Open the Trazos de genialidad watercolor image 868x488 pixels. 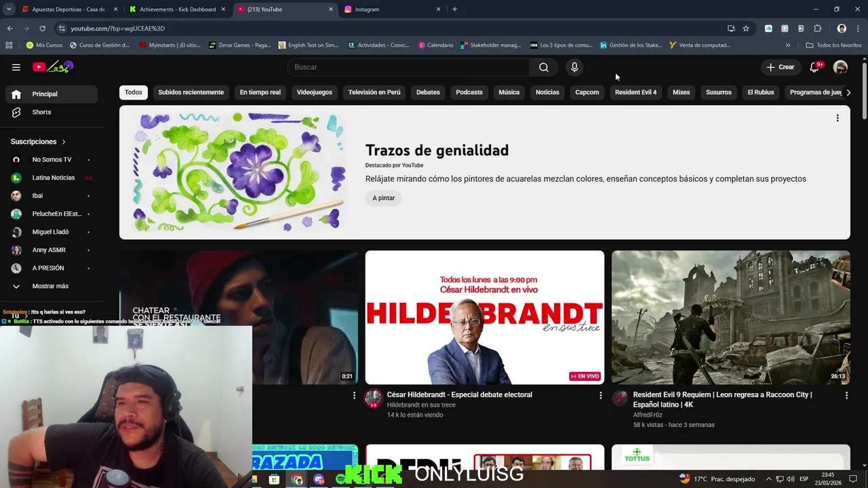tap(238, 172)
